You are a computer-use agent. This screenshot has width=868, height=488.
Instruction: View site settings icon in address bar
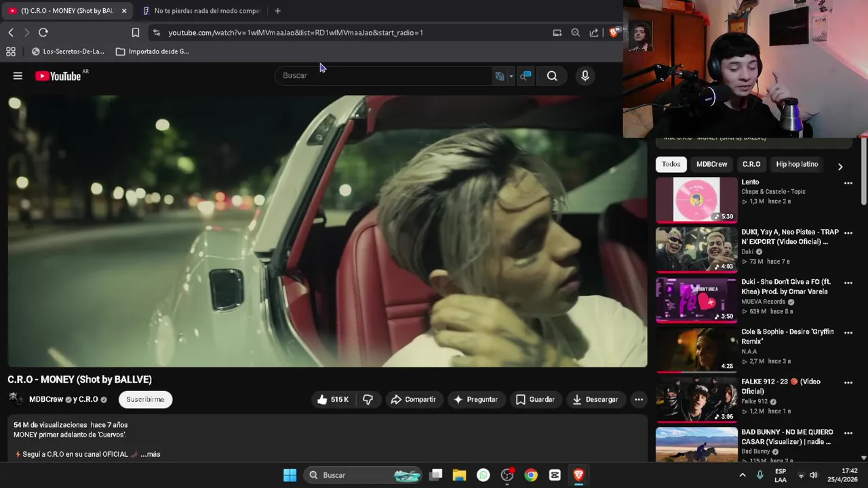[157, 33]
